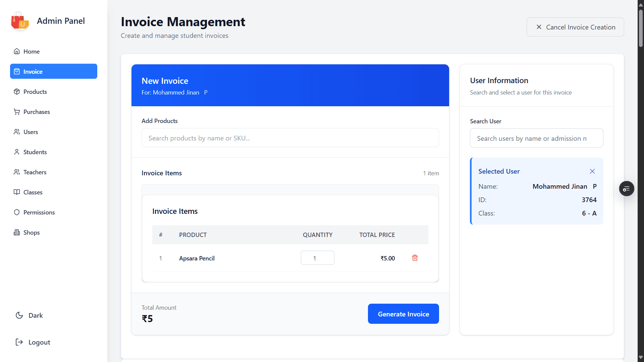Click the PRODUCT column header
644x362 pixels.
click(193, 235)
